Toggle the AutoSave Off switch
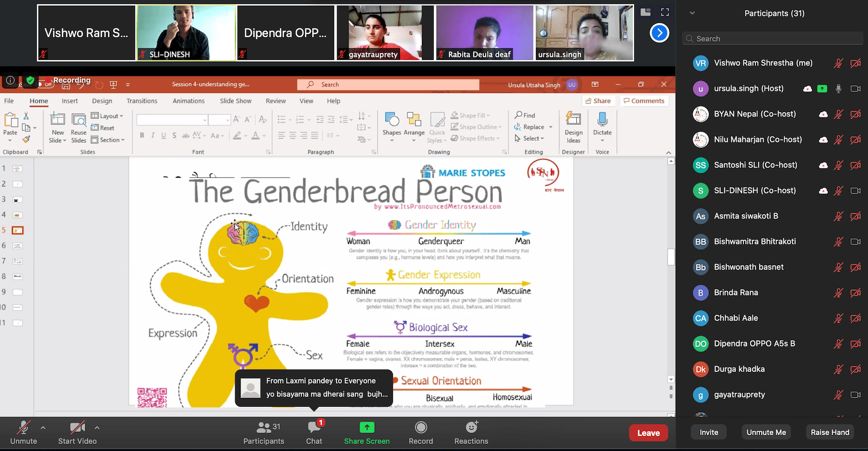Viewport: 868px width, 451px height. click(46, 85)
